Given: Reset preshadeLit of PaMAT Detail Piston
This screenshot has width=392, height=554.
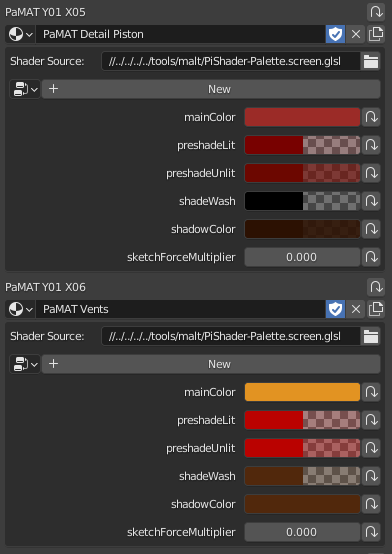Looking at the screenshot, I should point(371,145).
